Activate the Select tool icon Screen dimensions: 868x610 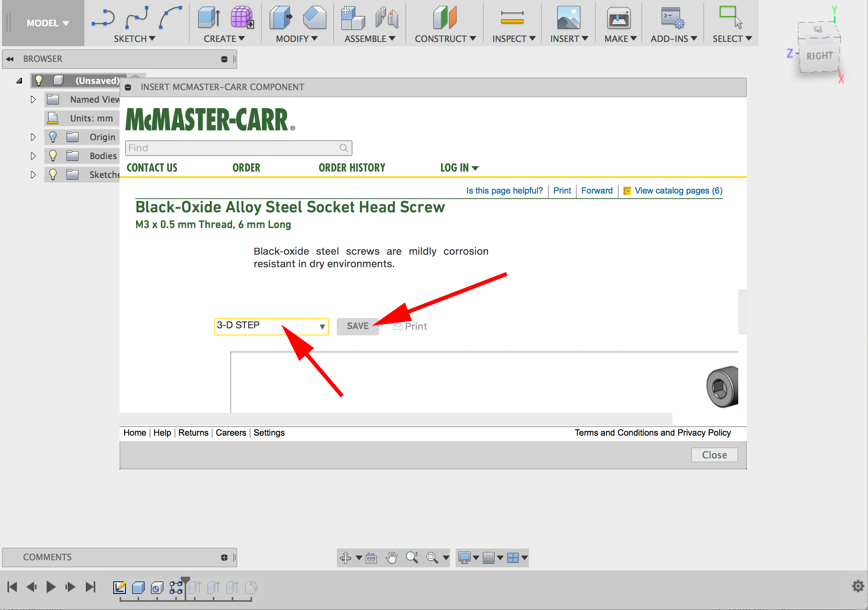(731, 17)
